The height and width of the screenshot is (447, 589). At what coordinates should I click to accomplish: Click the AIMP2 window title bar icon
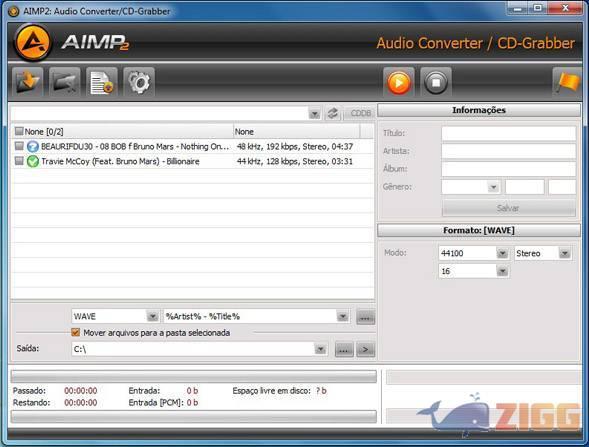click(x=14, y=11)
